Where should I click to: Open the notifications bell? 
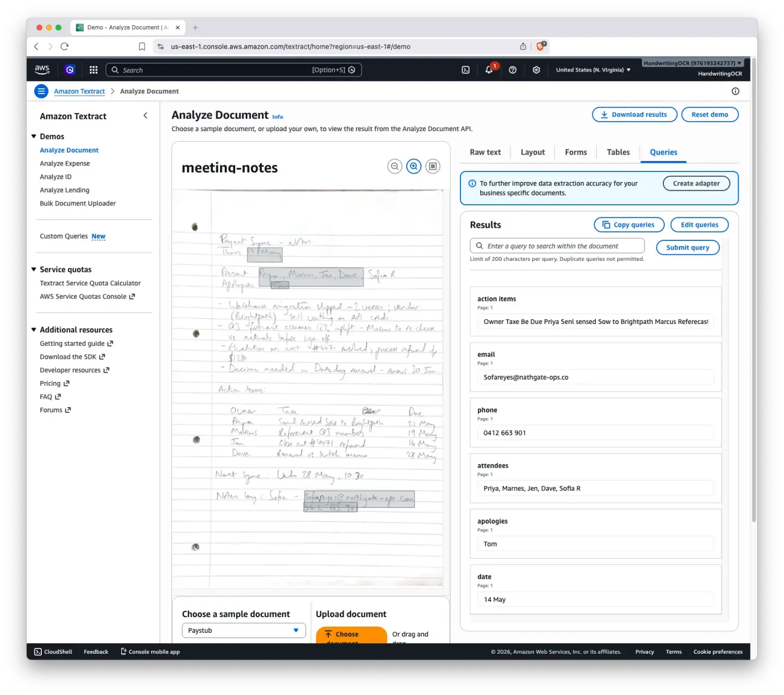pyautogui.click(x=489, y=70)
